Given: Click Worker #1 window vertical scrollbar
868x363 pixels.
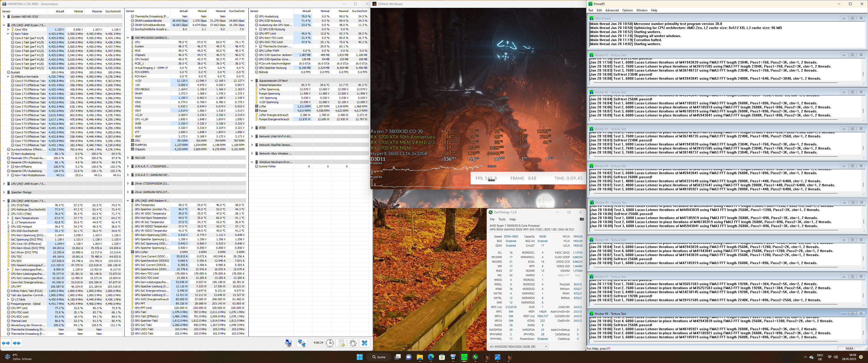Looking at the screenshot, I should coord(864,70).
